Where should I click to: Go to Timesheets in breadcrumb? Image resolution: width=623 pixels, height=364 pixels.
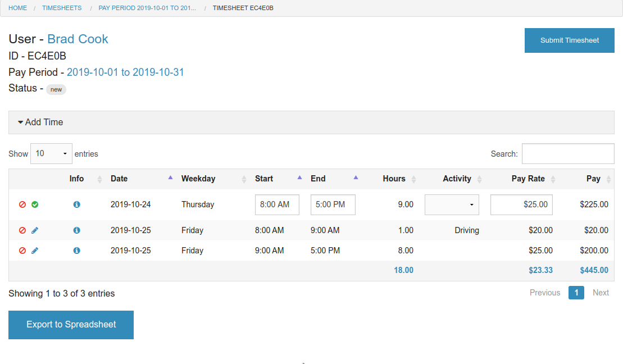pyautogui.click(x=62, y=8)
